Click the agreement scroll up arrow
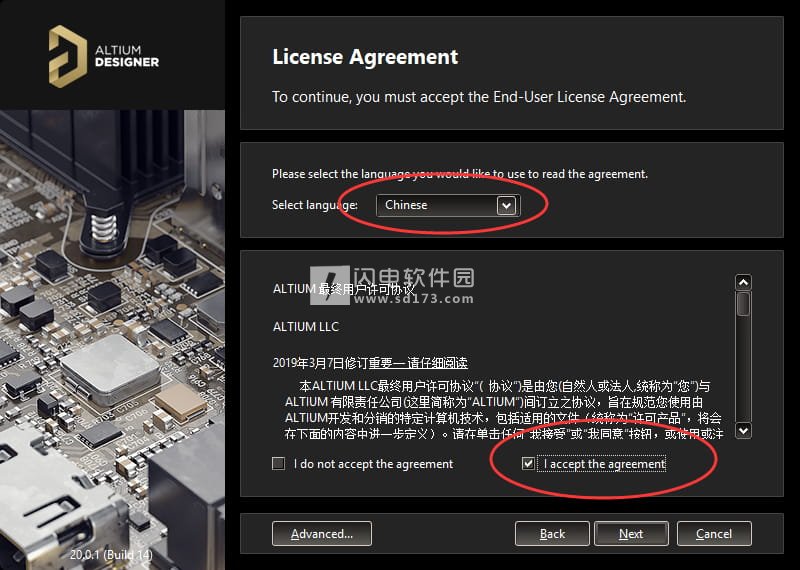The width and height of the screenshot is (800, 570). pos(743,282)
